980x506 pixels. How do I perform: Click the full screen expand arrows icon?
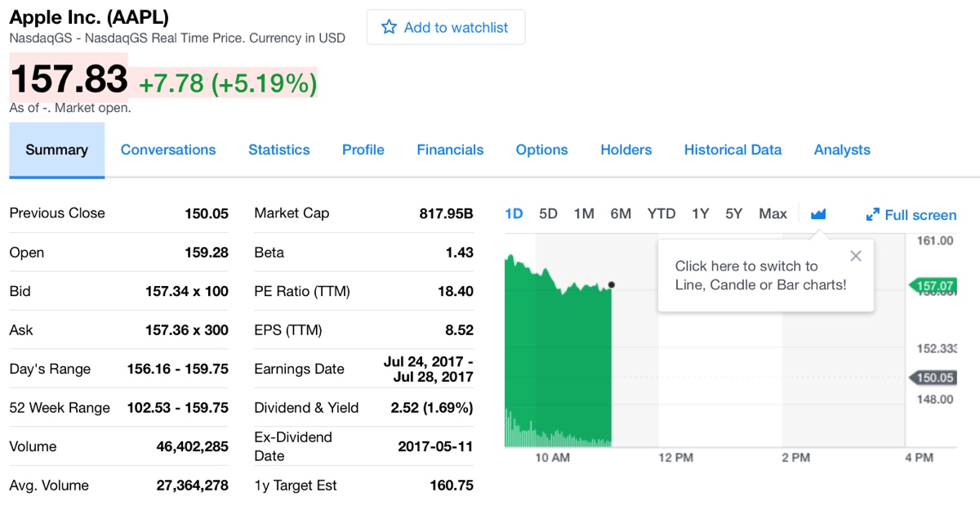873,215
